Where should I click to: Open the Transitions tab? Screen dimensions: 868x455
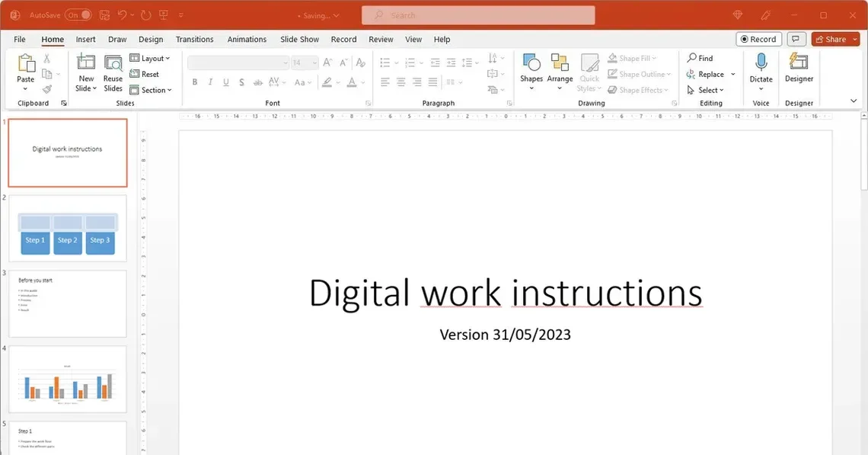click(194, 40)
